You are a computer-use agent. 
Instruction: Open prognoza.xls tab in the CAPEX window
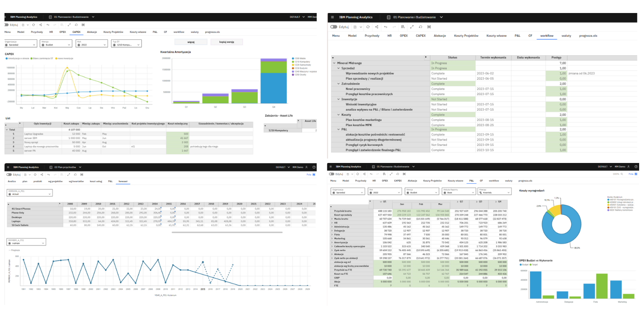212,32
